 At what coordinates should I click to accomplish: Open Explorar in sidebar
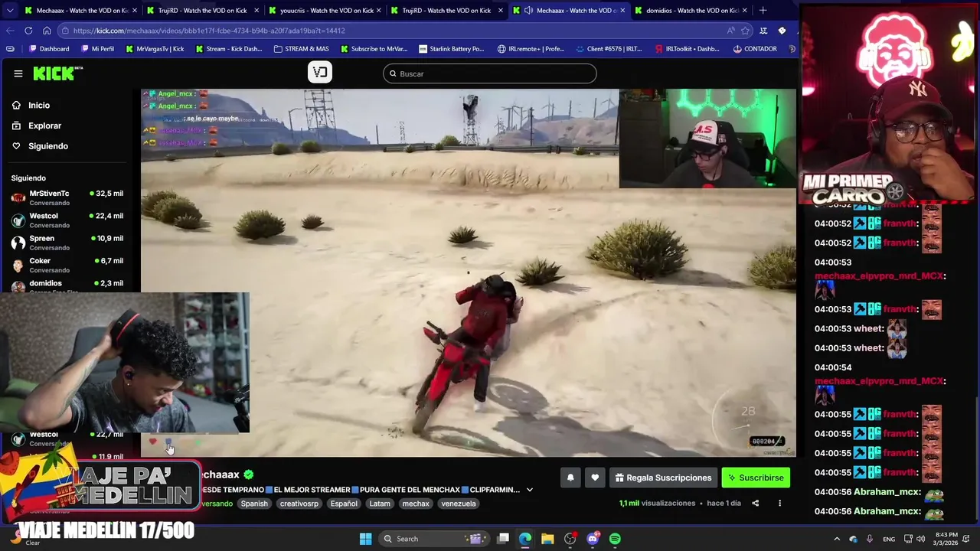[44, 126]
